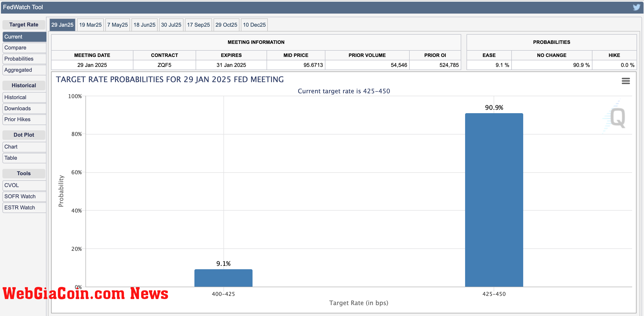Select Current in the Target Rate sidebar
This screenshot has width=644, height=316.
pyautogui.click(x=24, y=37)
